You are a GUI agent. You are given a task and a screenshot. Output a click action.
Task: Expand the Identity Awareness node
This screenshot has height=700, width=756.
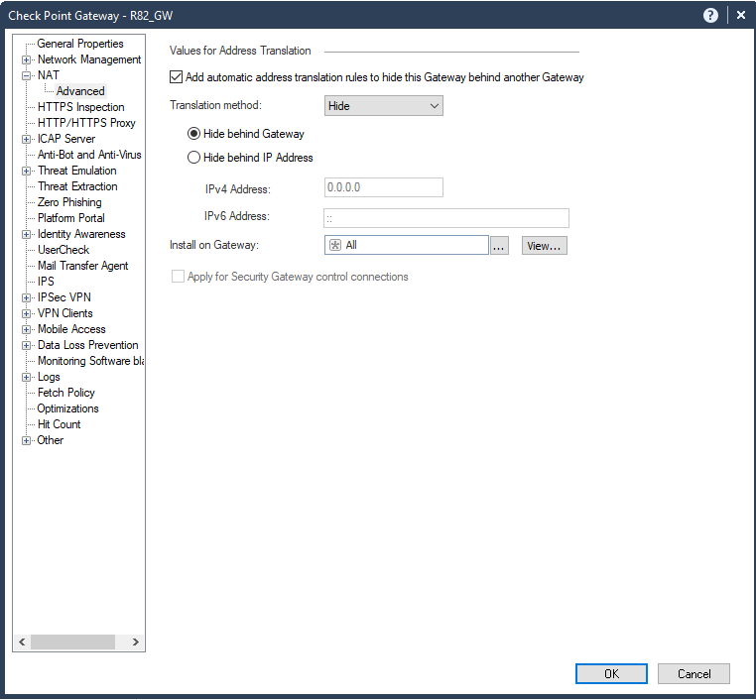tap(26, 235)
